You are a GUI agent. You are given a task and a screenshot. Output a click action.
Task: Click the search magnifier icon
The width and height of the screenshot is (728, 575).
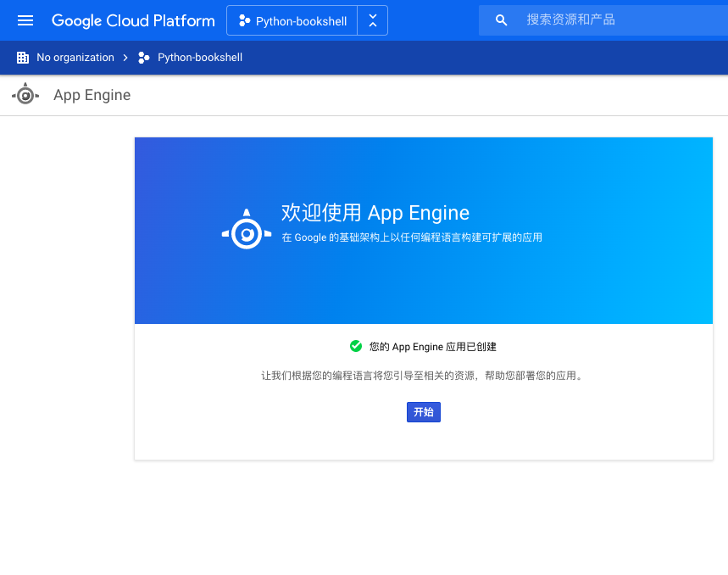[501, 20]
